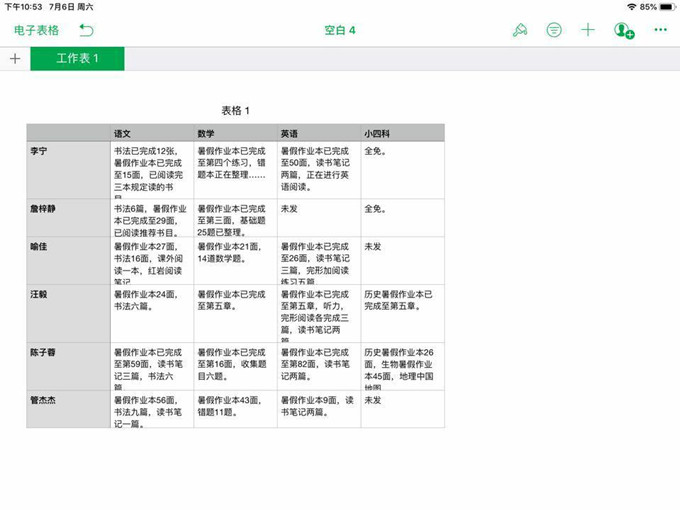Image resolution: width=680 pixels, height=510 pixels.
Task: Select 喻佳's 语文 cell 暑假作业本27面
Action: coord(152,261)
